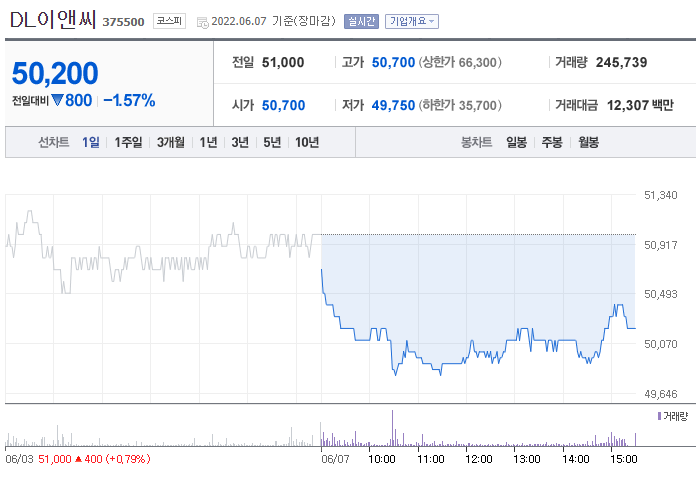The height and width of the screenshot is (484, 696).
Task: Click 거래대금 value 12,307 백만
Action: 640,105
